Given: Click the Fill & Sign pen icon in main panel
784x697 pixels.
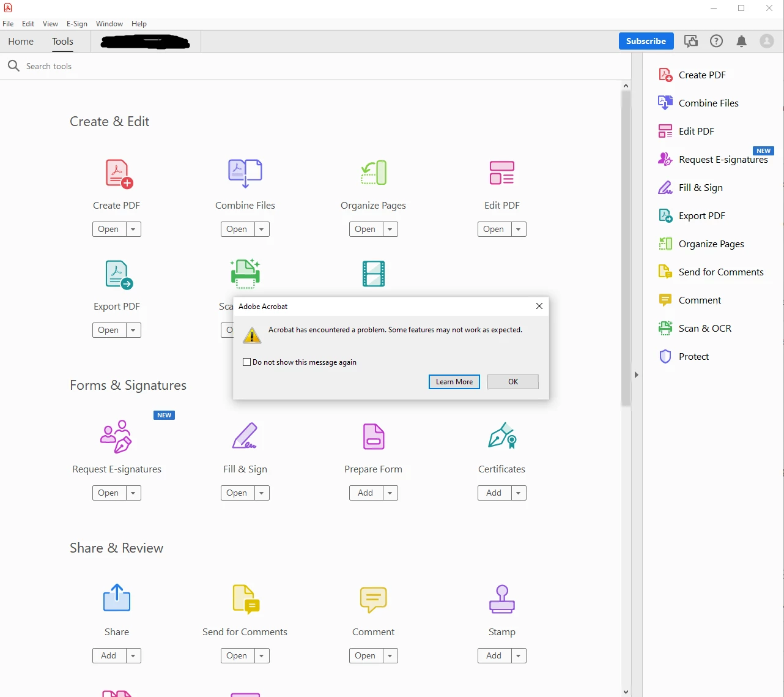Looking at the screenshot, I should (x=245, y=436).
